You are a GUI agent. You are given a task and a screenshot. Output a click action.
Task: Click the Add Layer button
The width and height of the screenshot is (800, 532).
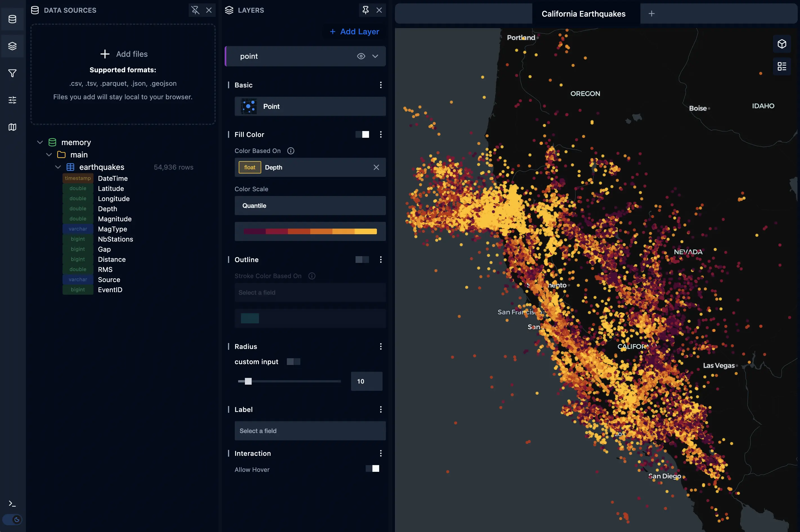click(x=354, y=31)
